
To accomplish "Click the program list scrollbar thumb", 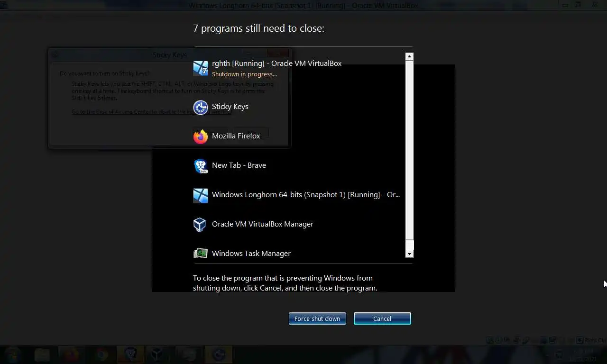I will pyautogui.click(x=410, y=150).
